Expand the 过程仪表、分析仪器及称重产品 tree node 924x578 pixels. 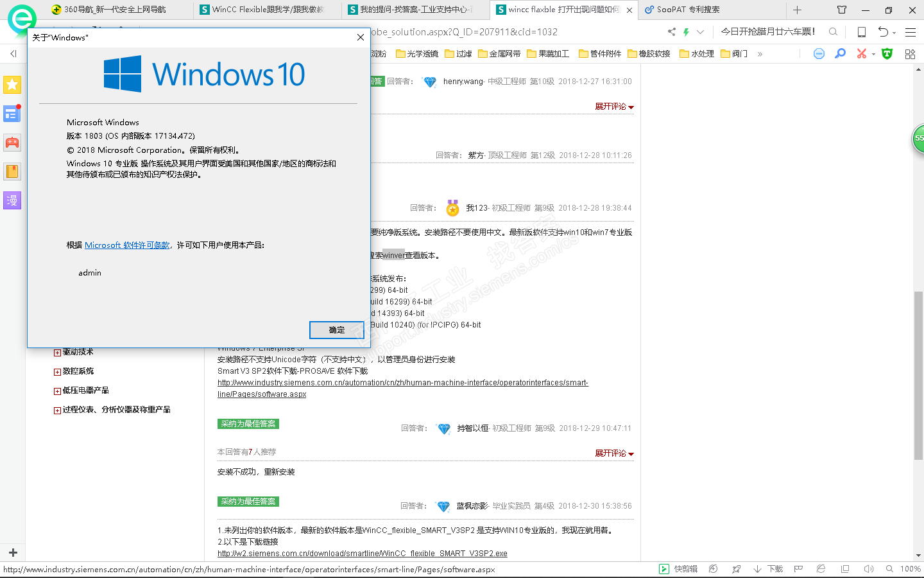[x=57, y=410]
